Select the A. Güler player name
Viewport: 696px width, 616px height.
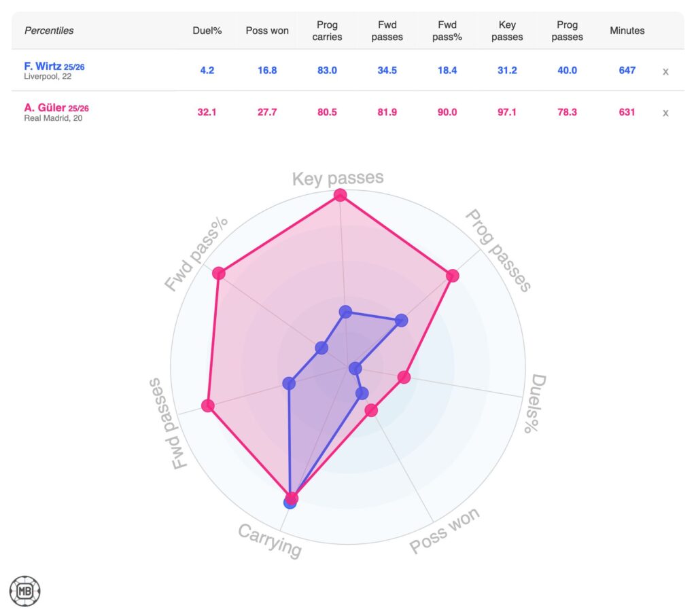[45, 107]
